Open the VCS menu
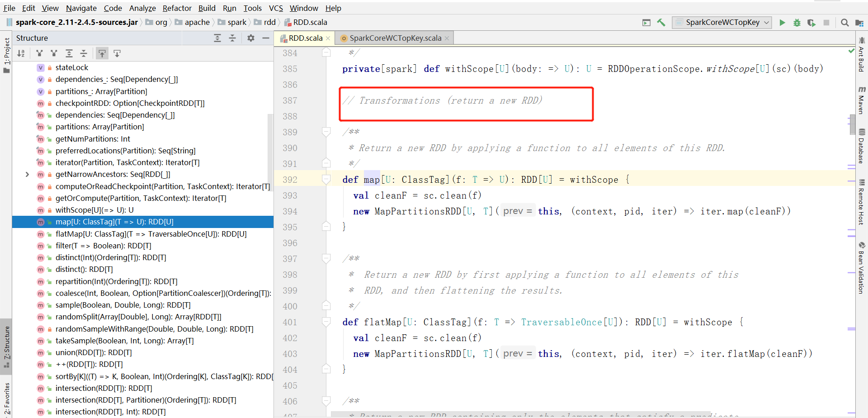The height and width of the screenshot is (418, 868). (x=276, y=8)
